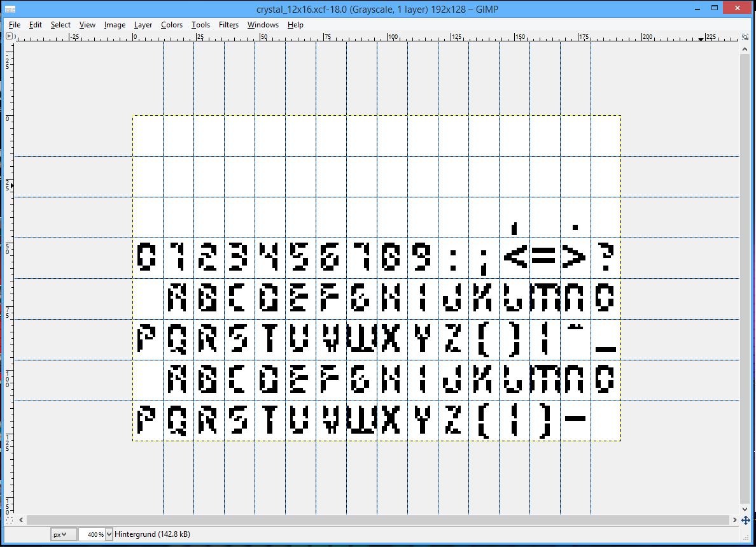The height and width of the screenshot is (547, 756).
Task: Open the px unit dropdown
Action: click(x=64, y=534)
